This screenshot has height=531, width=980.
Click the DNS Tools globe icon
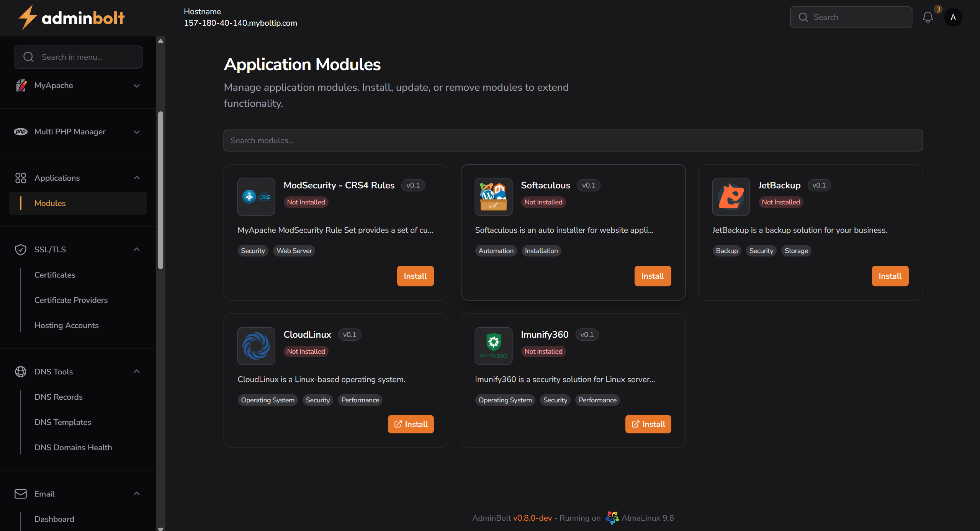click(x=21, y=371)
